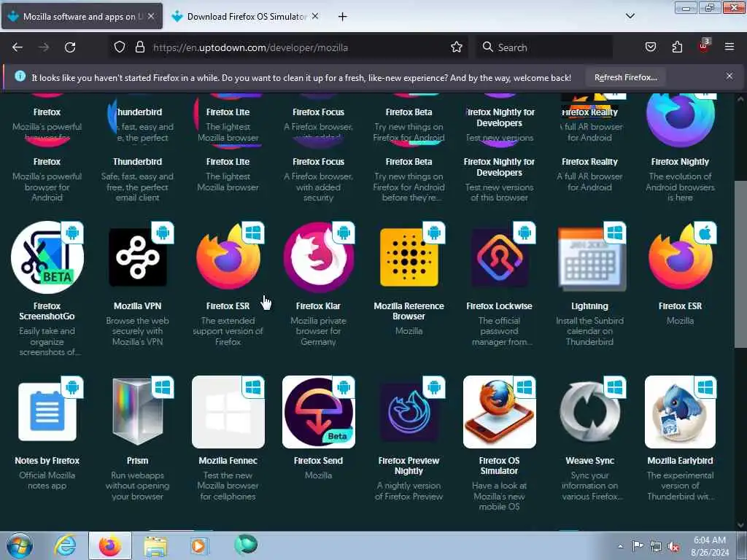The width and height of the screenshot is (747, 560).
Task: Open the Firefox Lite app link
Action: tap(228, 162)
